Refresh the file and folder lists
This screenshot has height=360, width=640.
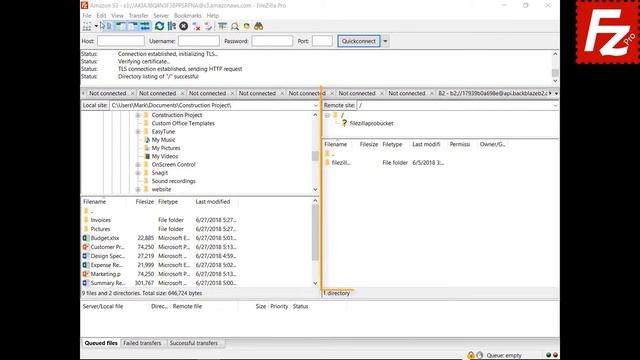pyautogui.click(x=159, y=27)
